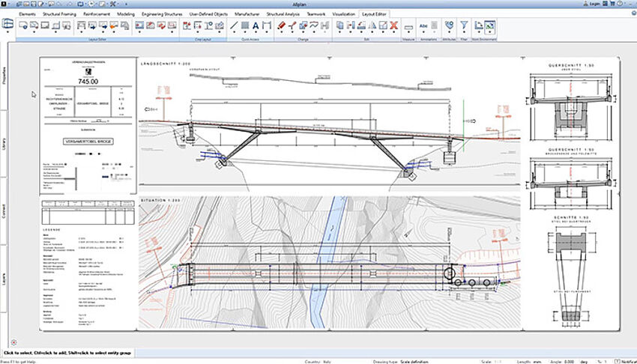Screen dimensions: 637x364
Task: Click the red Modify pencil icon
Action: [282, 25]
